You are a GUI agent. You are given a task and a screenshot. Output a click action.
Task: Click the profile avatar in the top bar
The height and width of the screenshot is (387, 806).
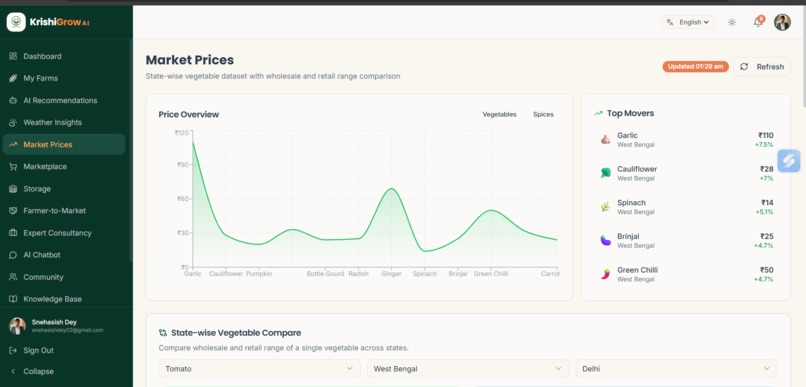coord(782,22)
